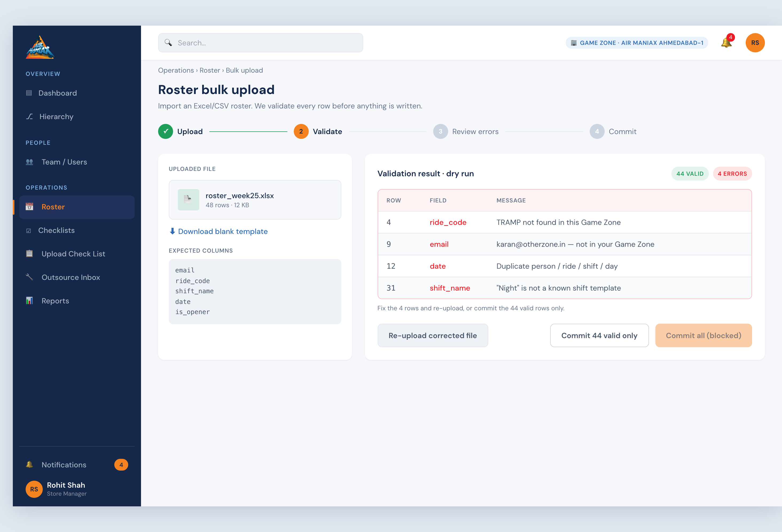Viewport: 782px width, 532px height.
Task: Click Commit 44 valid only
Action: (x=599, y=335)
